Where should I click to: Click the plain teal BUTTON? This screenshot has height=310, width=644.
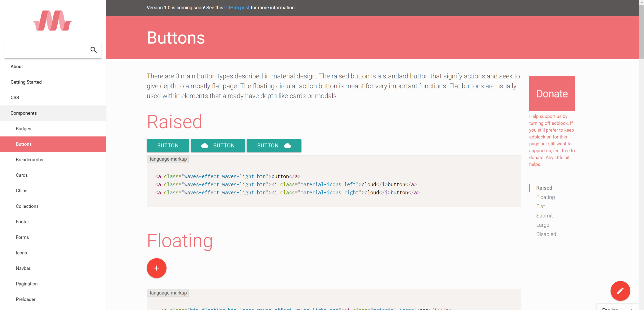click(x=168, y=145)
